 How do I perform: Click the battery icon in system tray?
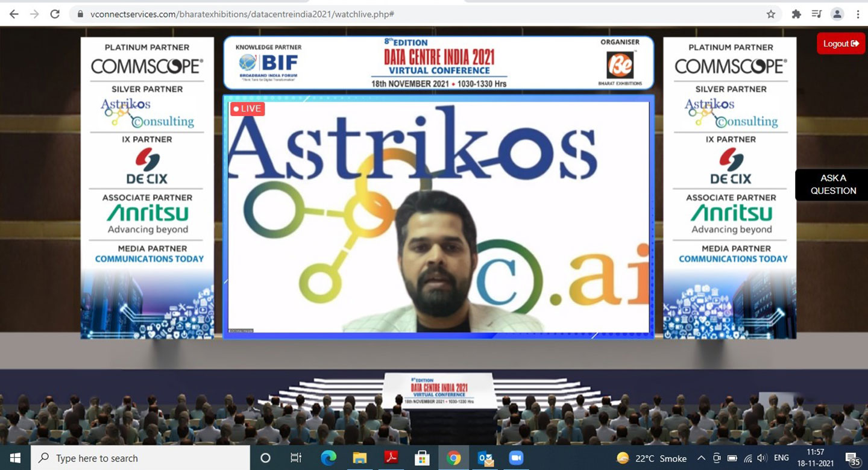[732, 458]
